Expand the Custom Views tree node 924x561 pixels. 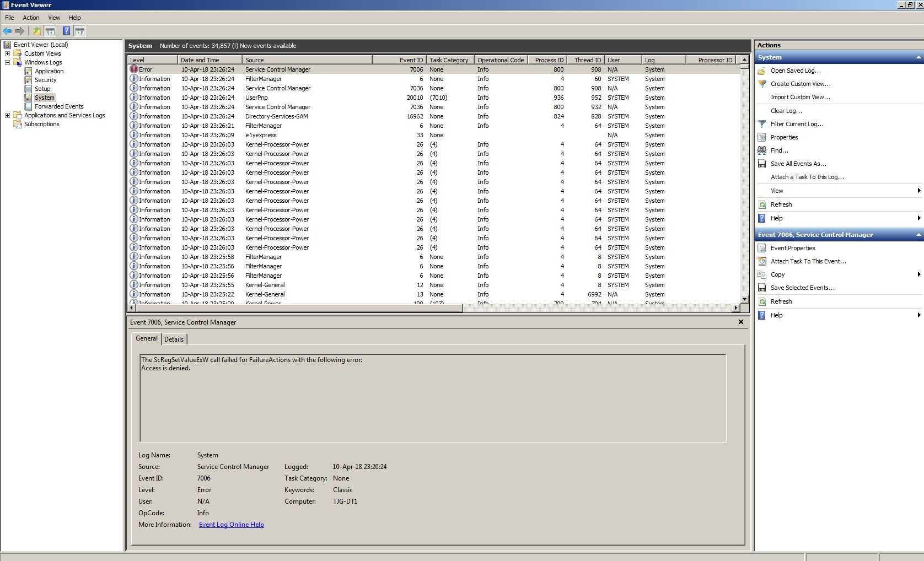coord(7,53)
